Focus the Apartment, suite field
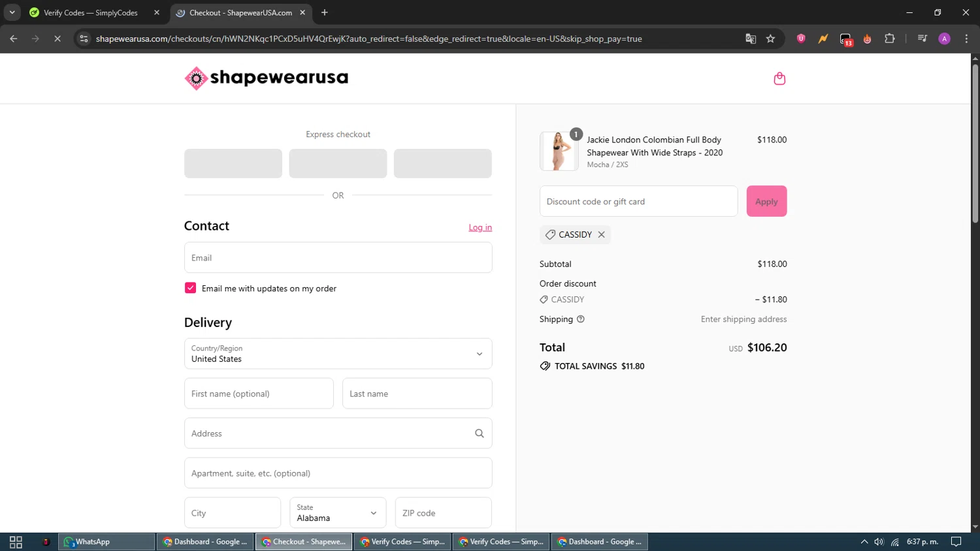The width and height of the screenshot is (980, 551). 338,473
